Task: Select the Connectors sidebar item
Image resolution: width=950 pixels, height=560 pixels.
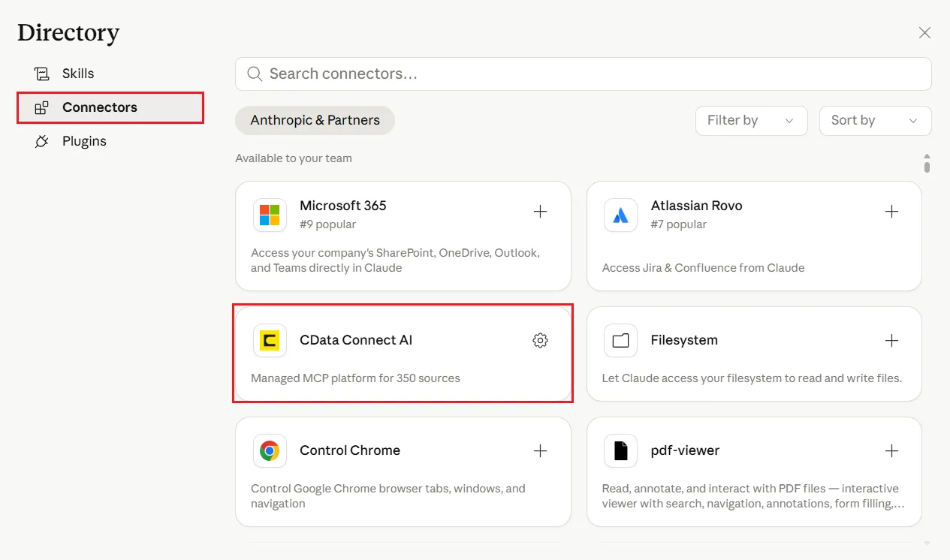Action: (110, 107)
